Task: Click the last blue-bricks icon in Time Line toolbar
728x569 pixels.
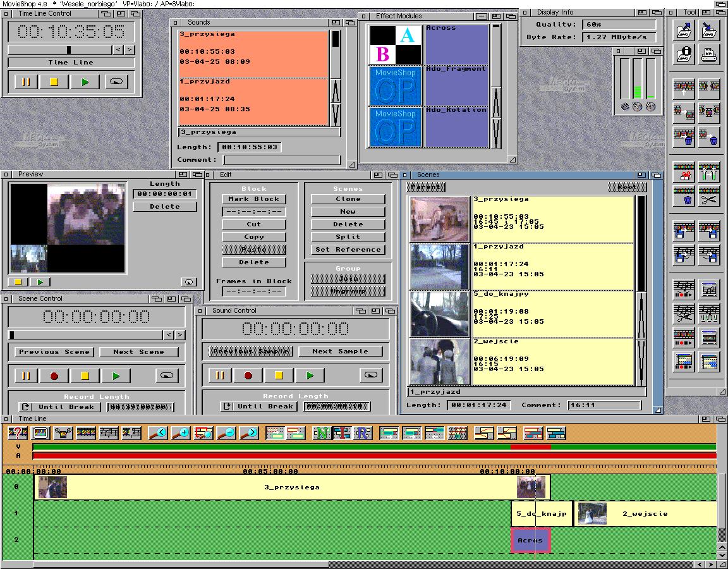Action: [555, 433]
